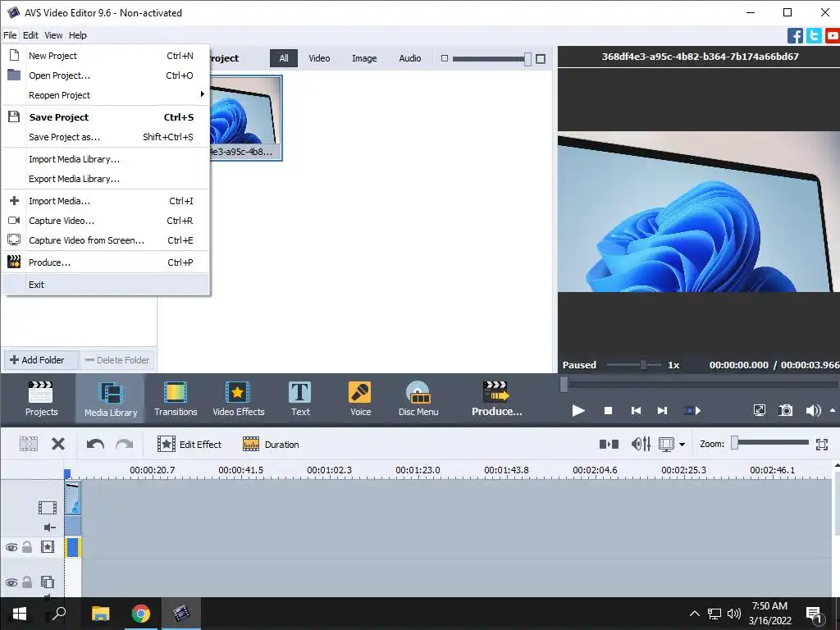Fit timeline zoom to window icon
Image resolution: width=840 pixels, height=630 pixels.
click(x=822, y=444)
